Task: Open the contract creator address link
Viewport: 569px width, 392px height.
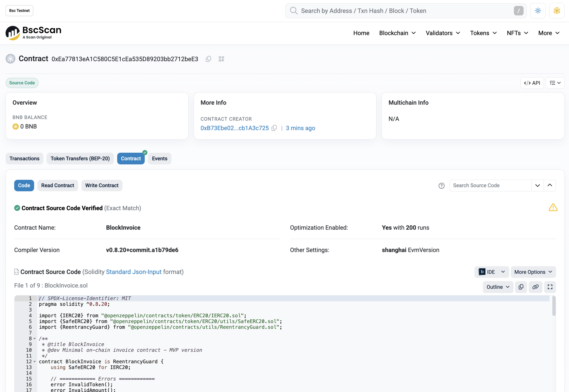Action: (x=234, y=128)
